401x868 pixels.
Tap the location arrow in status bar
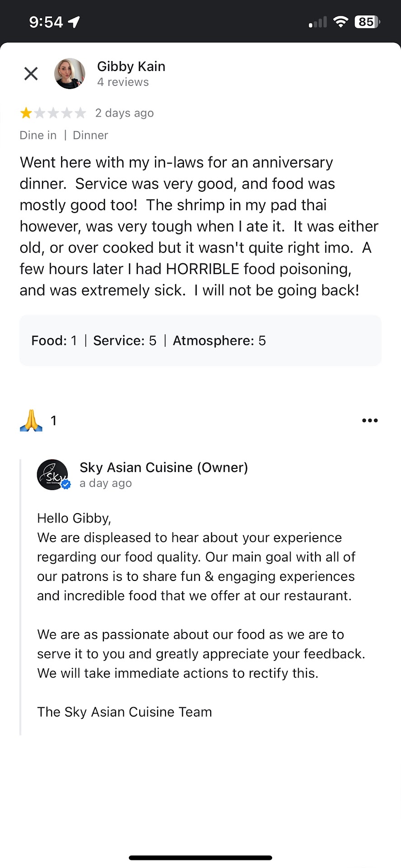[74, 22]
